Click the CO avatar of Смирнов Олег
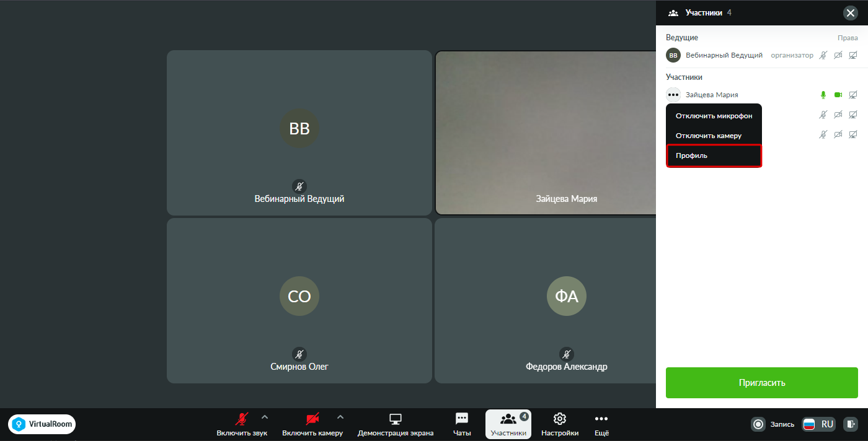Image resolution: width=868 pixels, height=441 pixels. point(299,296)
